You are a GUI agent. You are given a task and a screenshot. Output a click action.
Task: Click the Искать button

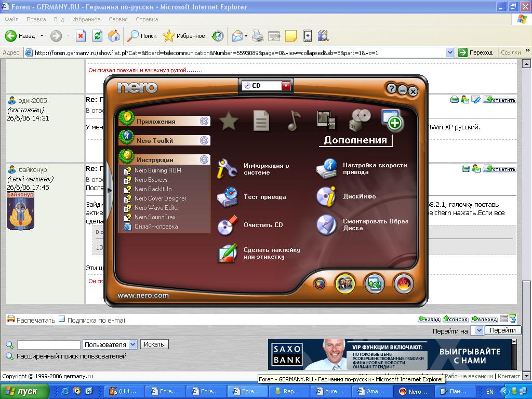point(154,344)
